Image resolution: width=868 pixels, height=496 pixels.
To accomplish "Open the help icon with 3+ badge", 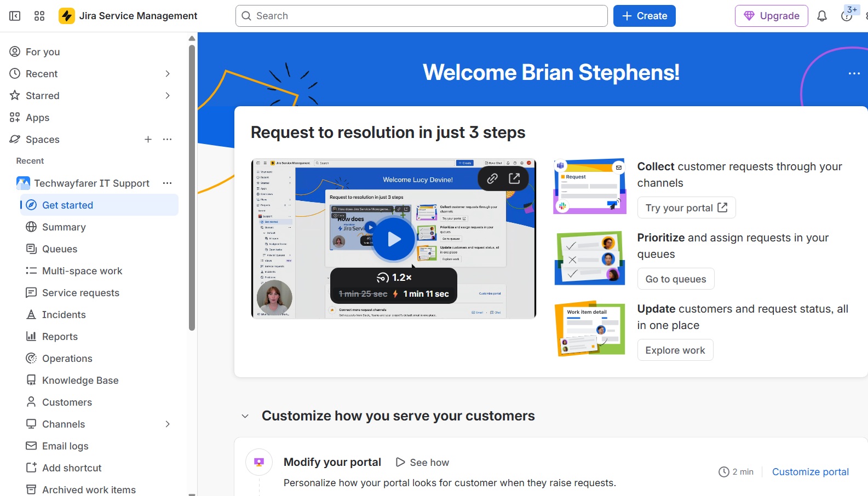I will coord(847,15).
